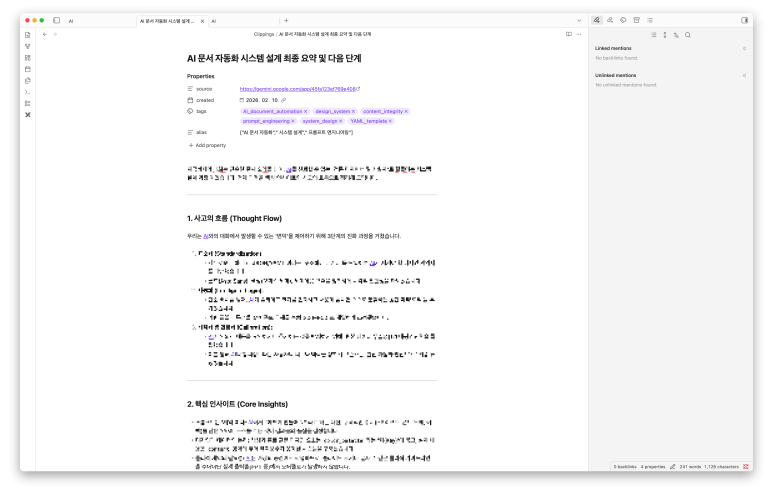Open graph view from left ribbon
773x498 pixels.
[28, 46]
